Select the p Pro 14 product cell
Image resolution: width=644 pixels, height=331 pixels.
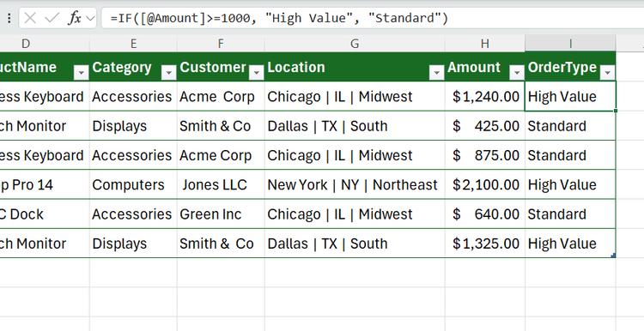(45, 184)
